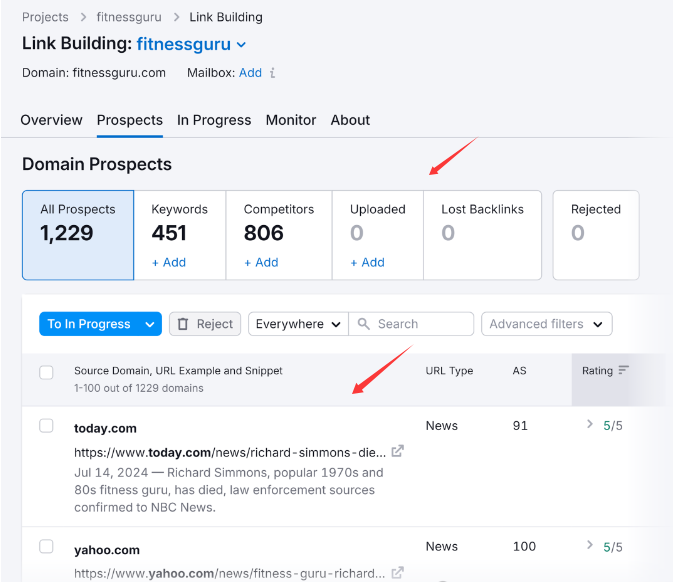Check the today.com row checkbox
673x582 pixels.
click(46, 426)
